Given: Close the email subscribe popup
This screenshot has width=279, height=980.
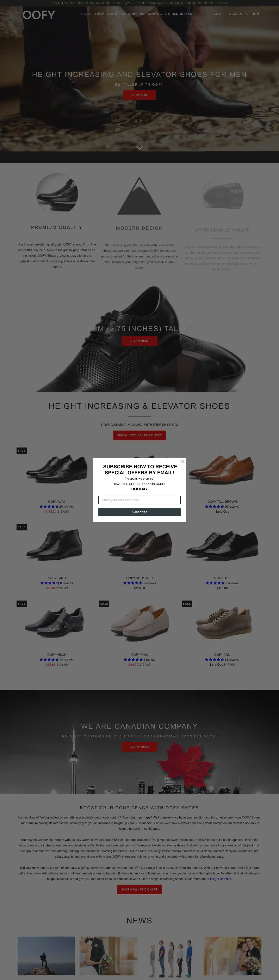Looking at the screenshot, I should 182,462.
